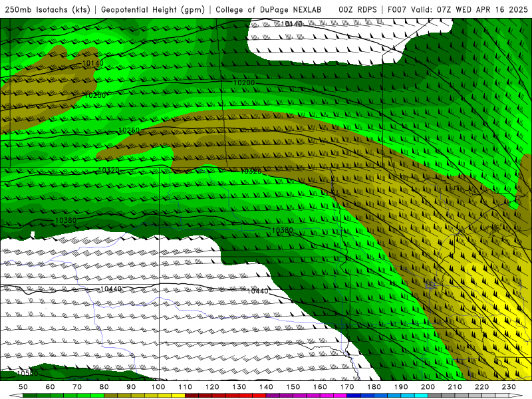Click the "F007 Valid: 07Z WED APR 16 2025" text

coord(458,9)
